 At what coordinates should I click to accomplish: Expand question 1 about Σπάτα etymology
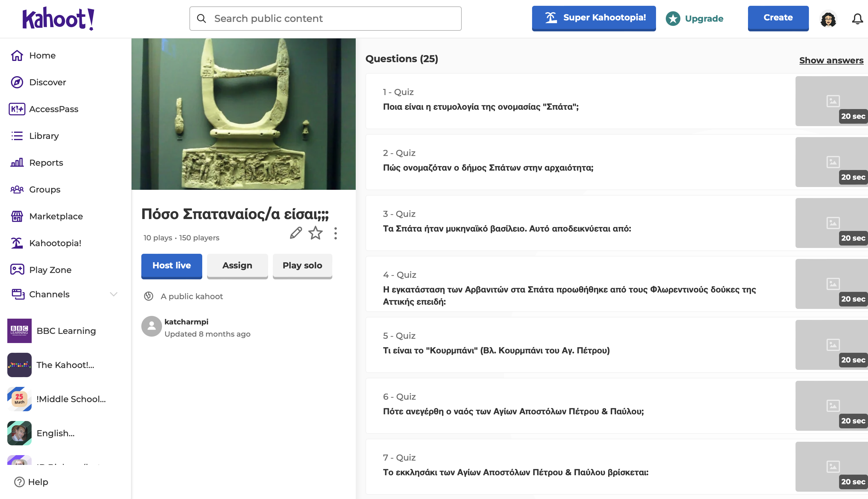tap(480, 107)
